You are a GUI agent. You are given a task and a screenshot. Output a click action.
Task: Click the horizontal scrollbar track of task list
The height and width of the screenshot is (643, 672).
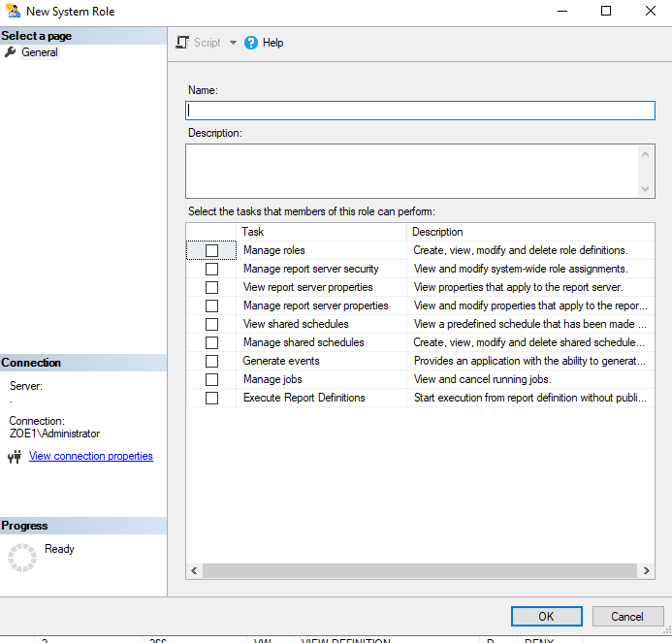click(x=420, y=570)
